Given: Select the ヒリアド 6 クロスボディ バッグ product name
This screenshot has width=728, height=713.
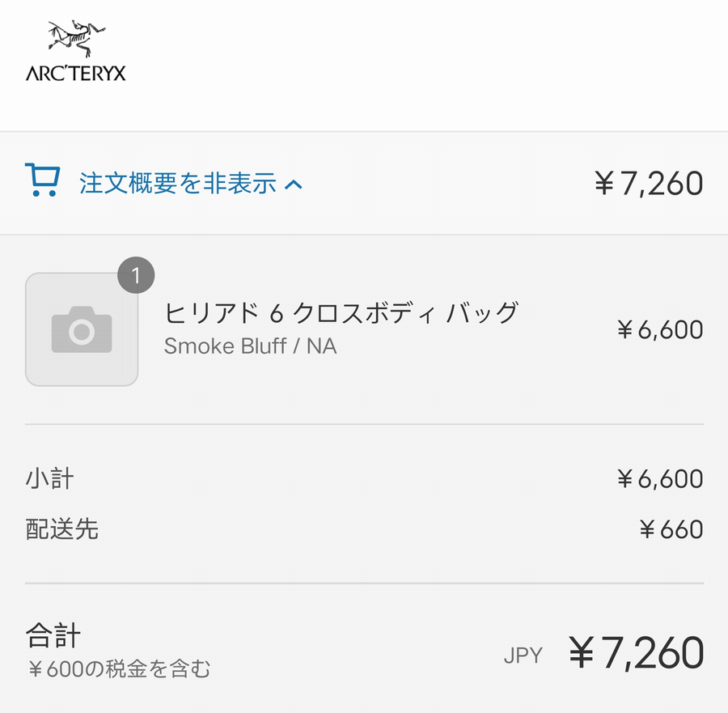Looking at the screenshot, I should coord(341,312).
